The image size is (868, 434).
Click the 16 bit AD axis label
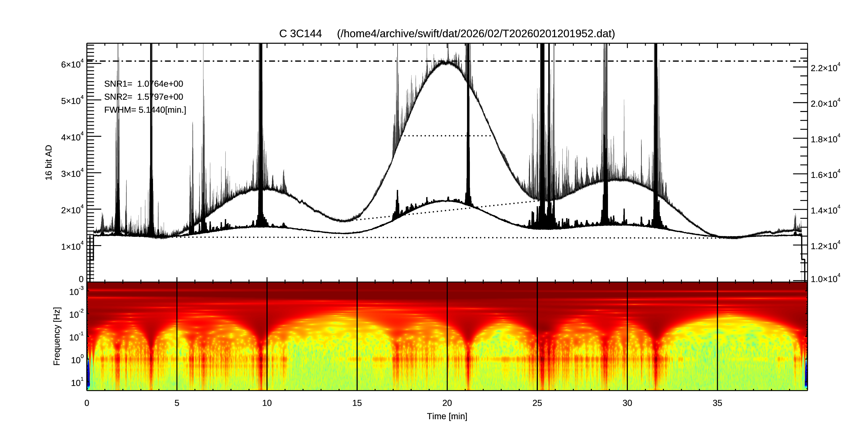[x=49, y=162]
